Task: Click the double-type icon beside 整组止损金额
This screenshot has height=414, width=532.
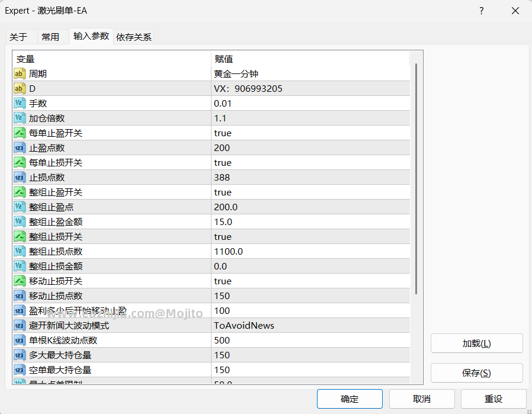Action: [20, 266]
